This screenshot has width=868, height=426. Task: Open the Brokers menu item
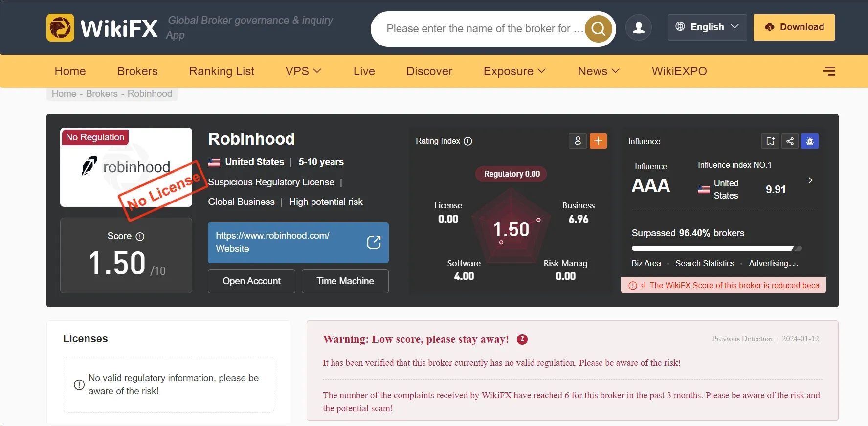(x=137, y=71)
